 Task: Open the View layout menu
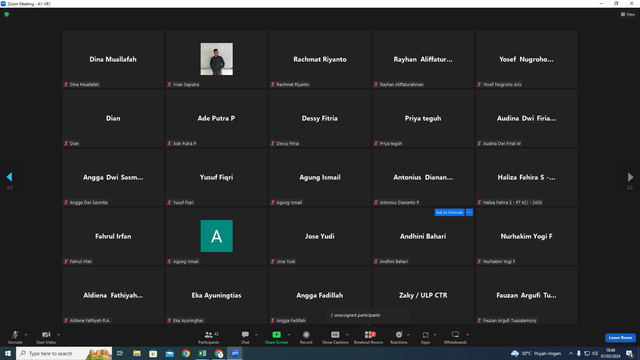coord(628,14)
